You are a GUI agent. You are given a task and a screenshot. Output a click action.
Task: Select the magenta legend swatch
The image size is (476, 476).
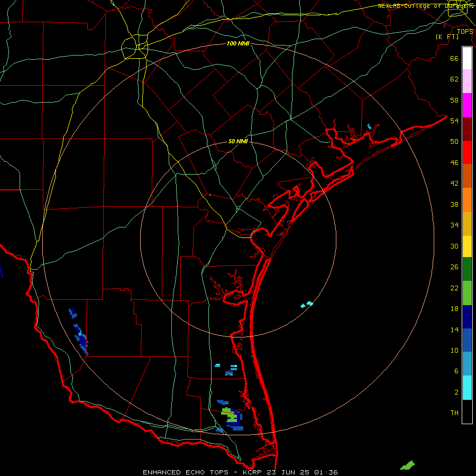(467, 105)
